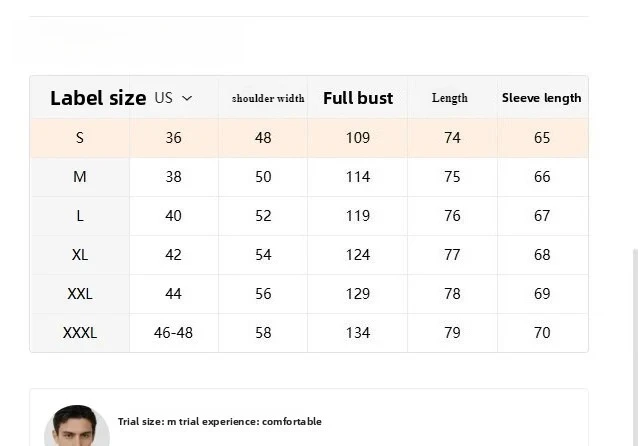This screenshot has width=638, height=446.
Task: Click the 58 shoulder width cell
Action: pos(263,333)
